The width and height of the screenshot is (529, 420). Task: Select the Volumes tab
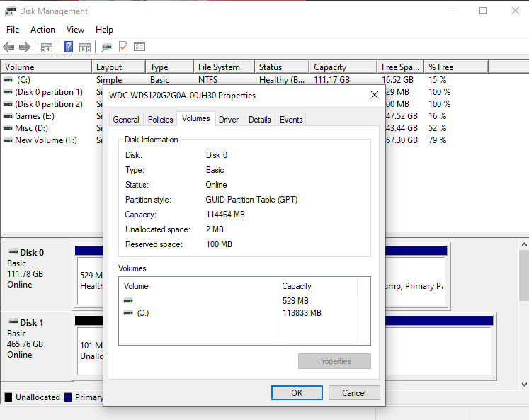tap(196, 118)
